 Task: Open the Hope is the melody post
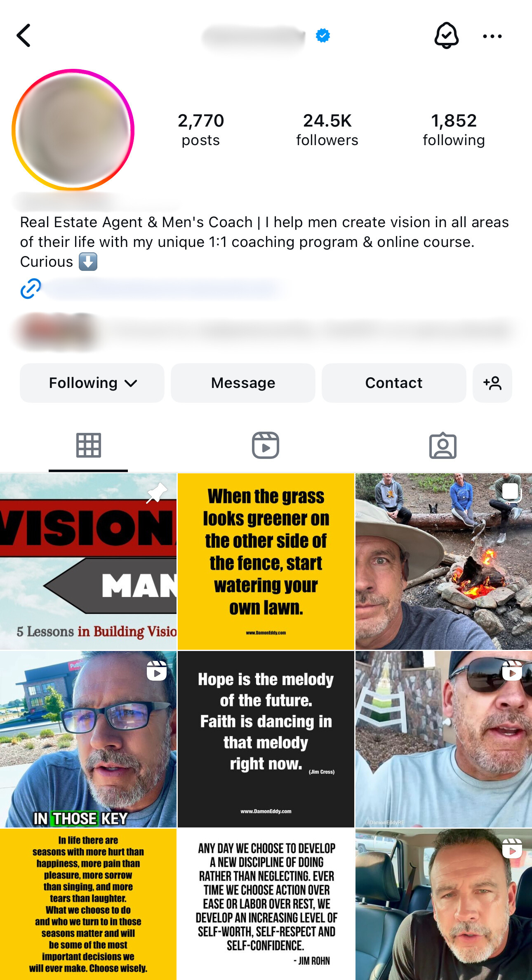(266, 739)
